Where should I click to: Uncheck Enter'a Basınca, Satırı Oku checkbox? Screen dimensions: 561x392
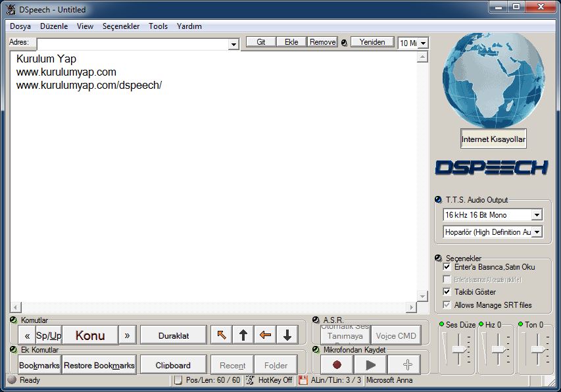click(447, 267)
